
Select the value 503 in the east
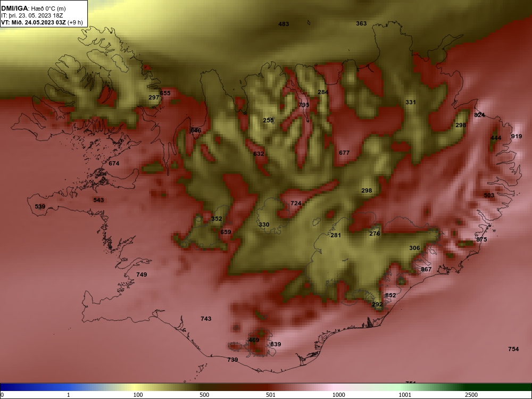pyautogui.click(x=489, y=195)
